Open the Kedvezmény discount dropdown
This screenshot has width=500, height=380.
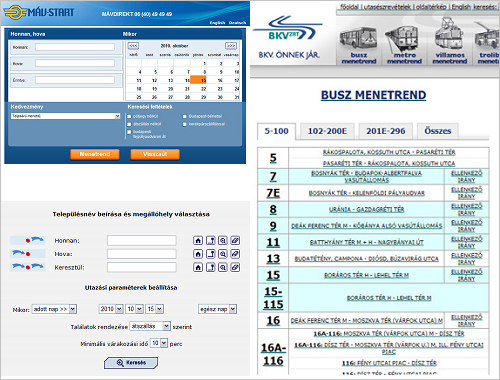pos(65,116)
